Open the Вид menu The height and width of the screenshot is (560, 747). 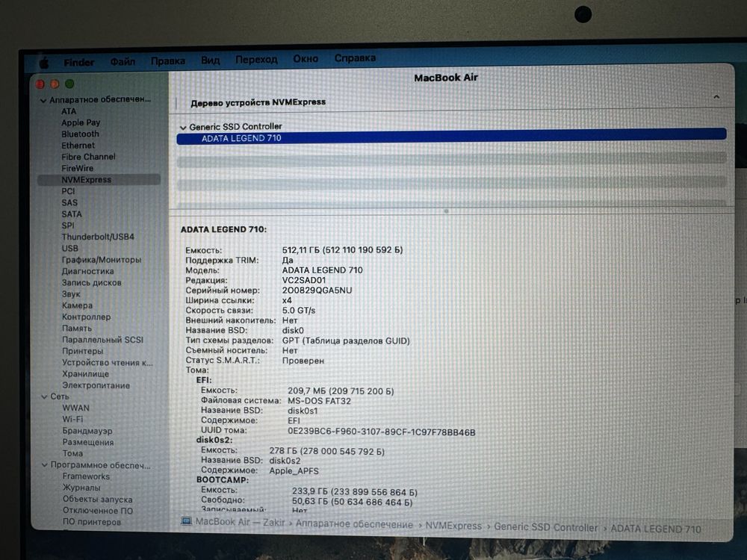pos(210,60)
